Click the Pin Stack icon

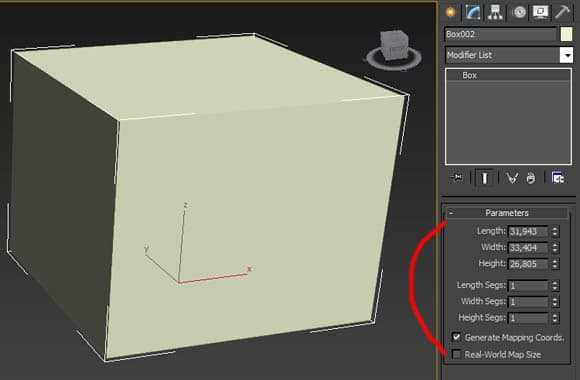tap(457, 178)
